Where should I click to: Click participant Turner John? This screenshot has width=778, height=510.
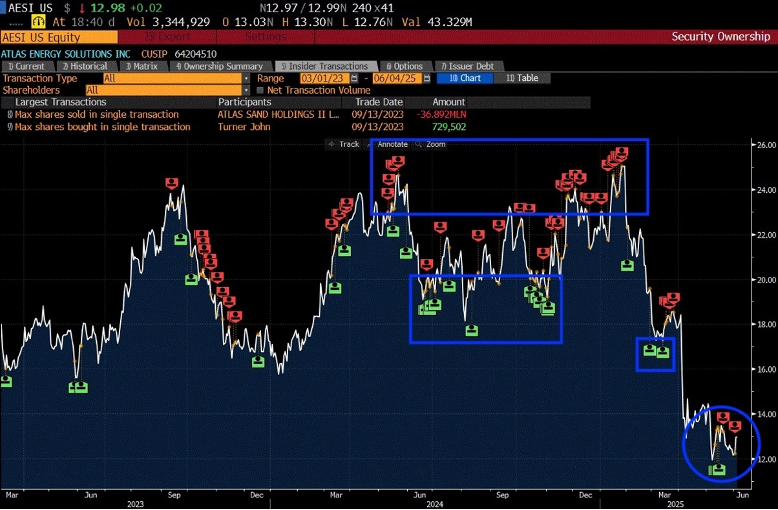(244, 127)
